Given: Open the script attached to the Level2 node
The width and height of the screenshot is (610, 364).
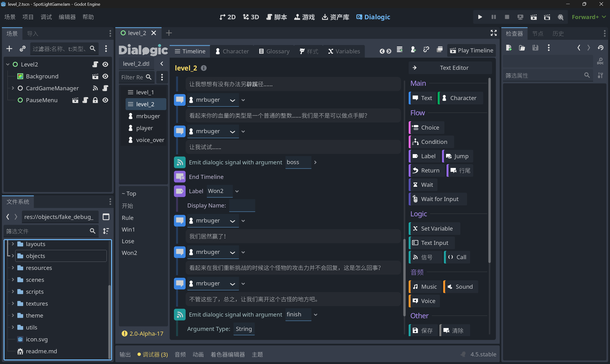Looking at the screenshot, I should click(95, 64).
